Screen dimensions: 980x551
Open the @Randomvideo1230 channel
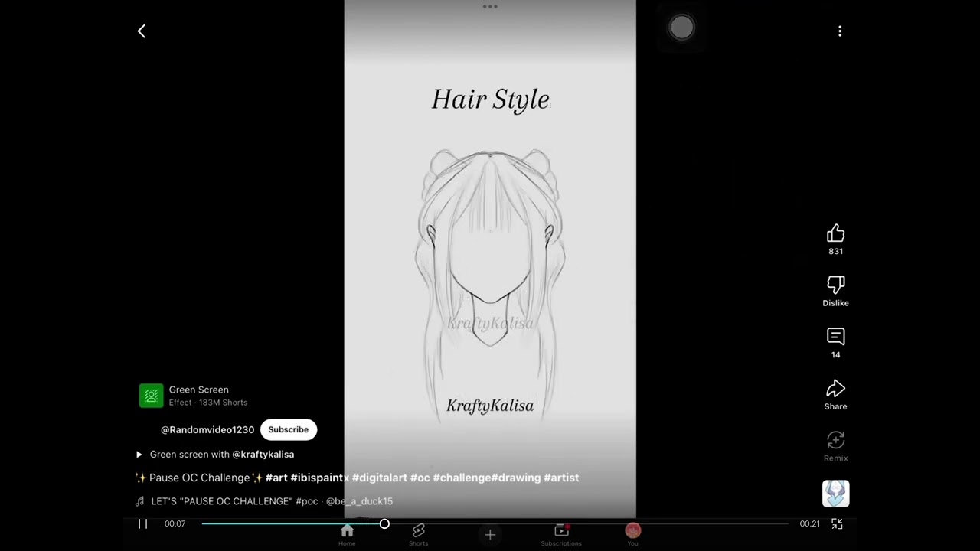tap(207, 430)
